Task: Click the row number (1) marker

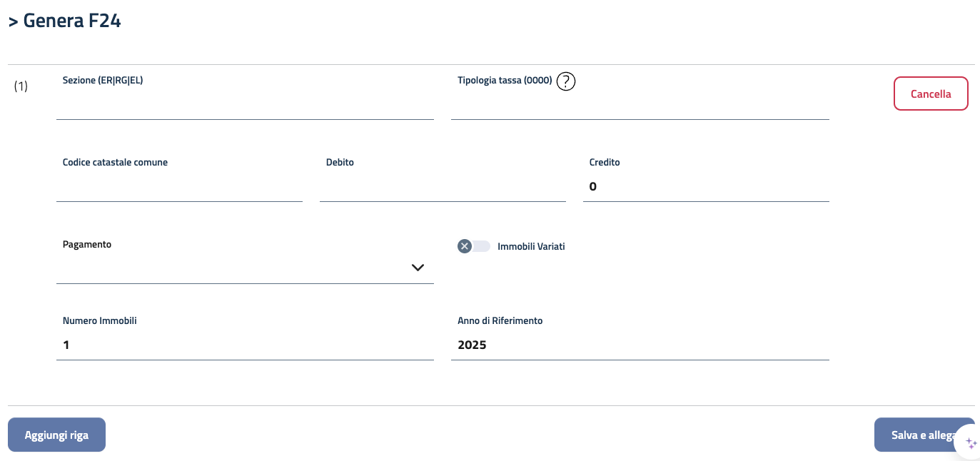Action: click(x=21, y=86)
